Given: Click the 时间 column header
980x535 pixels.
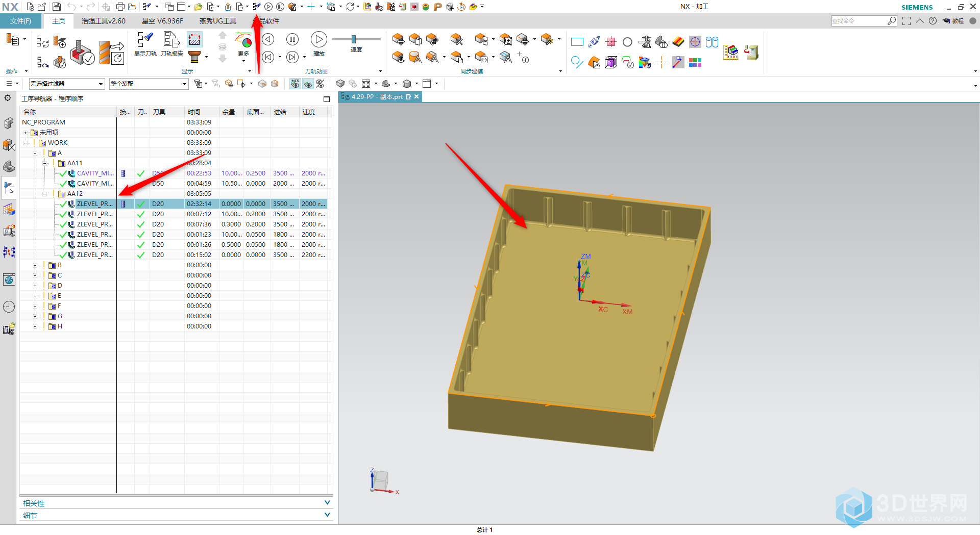Looking at the screenshot, I should pyautogui.click(x=202, y=112).
